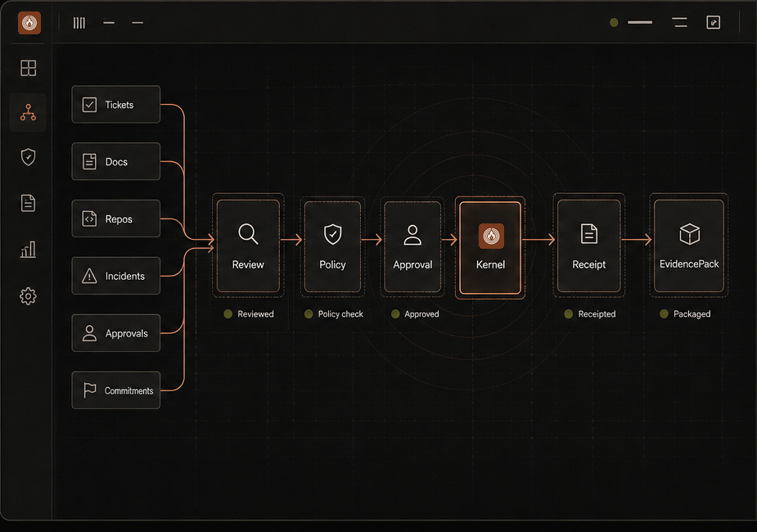This screenshot has width=757, height=532.
Task: Click the Policy check status label
Action: [x=340, y=313]
